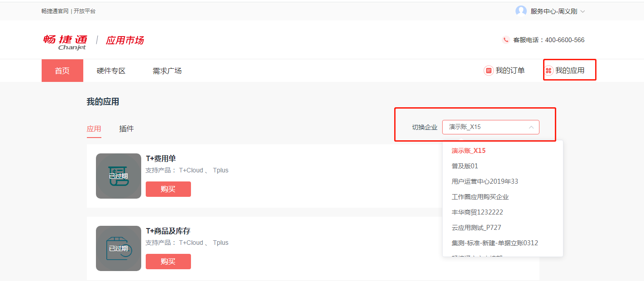Click the customer service phone icon
Viewport: 644px width, 281px height.
tap(506, 40)
